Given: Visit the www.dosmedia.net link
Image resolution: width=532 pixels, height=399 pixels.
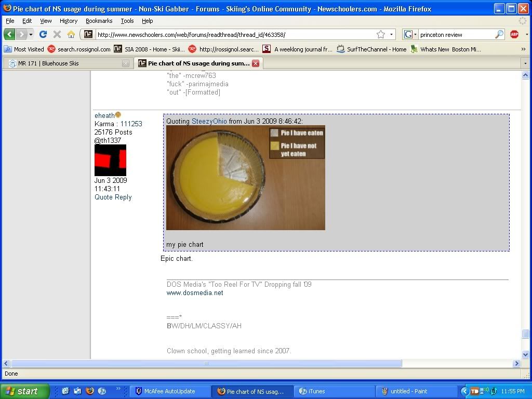Looking at the screenshot, I should pyautogui.click(x=195, y=293).
